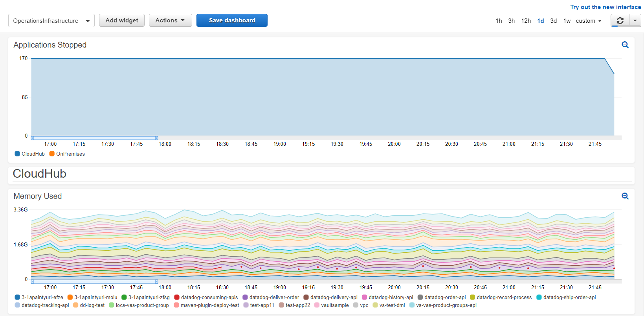Select the 3d time range
This screenshot has height=316, width=644.
pyautogui.click(x=553, y=21)
